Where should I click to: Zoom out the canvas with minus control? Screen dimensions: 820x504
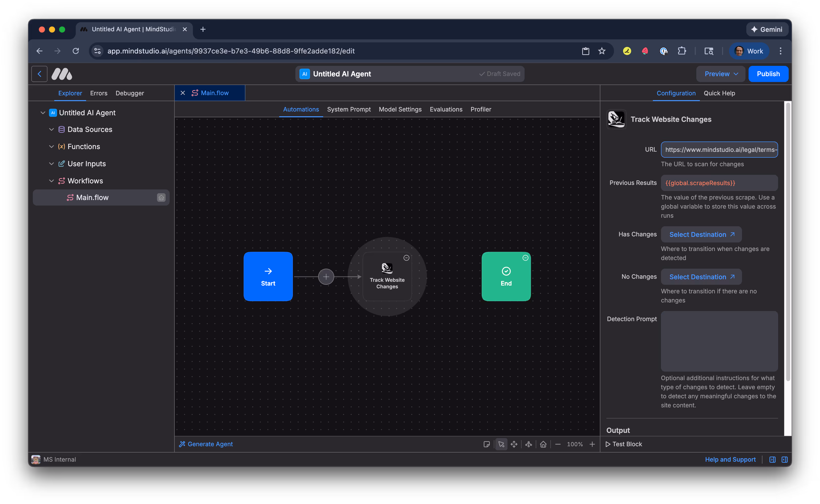[558, 444]
